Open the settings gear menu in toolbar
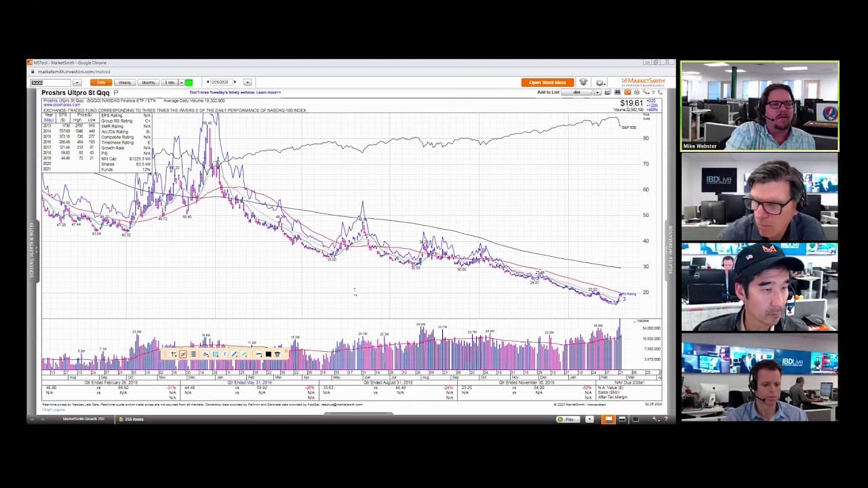The image size is (868, 488). [x=600, y=83]
